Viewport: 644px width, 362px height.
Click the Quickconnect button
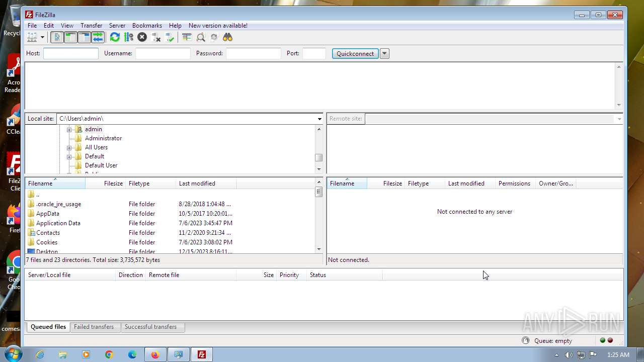[x=355, y=54]
